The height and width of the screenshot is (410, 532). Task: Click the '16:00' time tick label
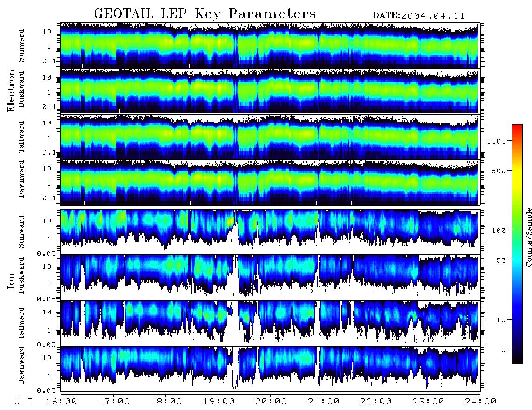[62, 402]
